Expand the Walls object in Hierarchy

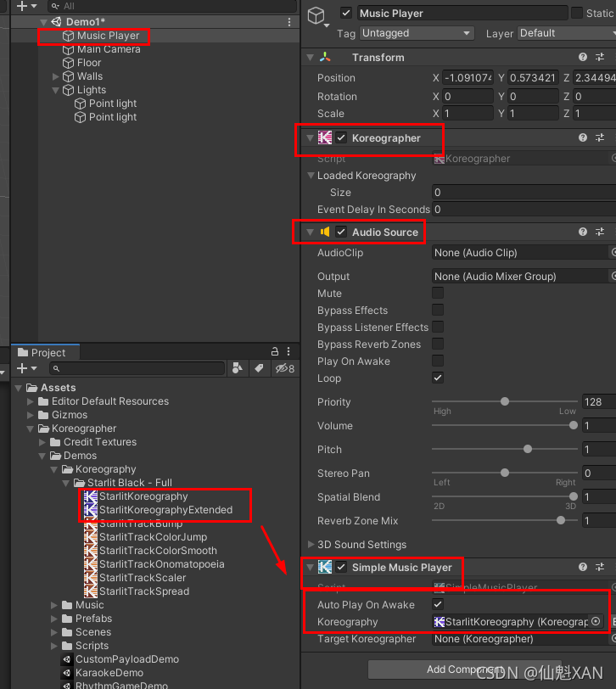point(56,76)
